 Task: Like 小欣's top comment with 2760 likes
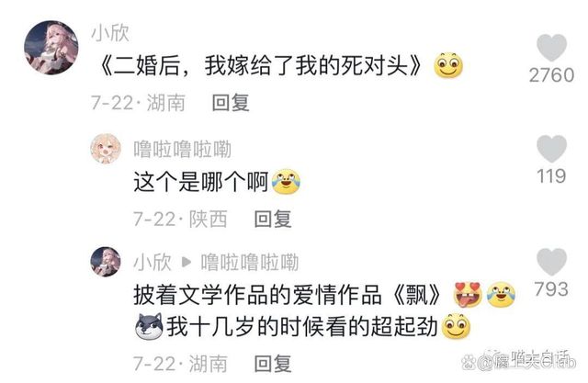click(x=551, y=47)
